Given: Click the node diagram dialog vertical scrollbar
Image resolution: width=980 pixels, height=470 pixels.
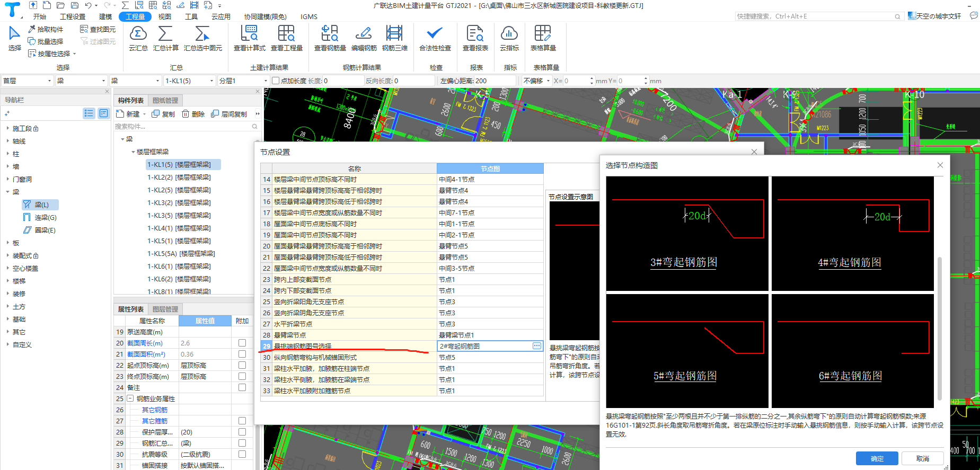Looking at the screenshot, I should tap(940, 329).
